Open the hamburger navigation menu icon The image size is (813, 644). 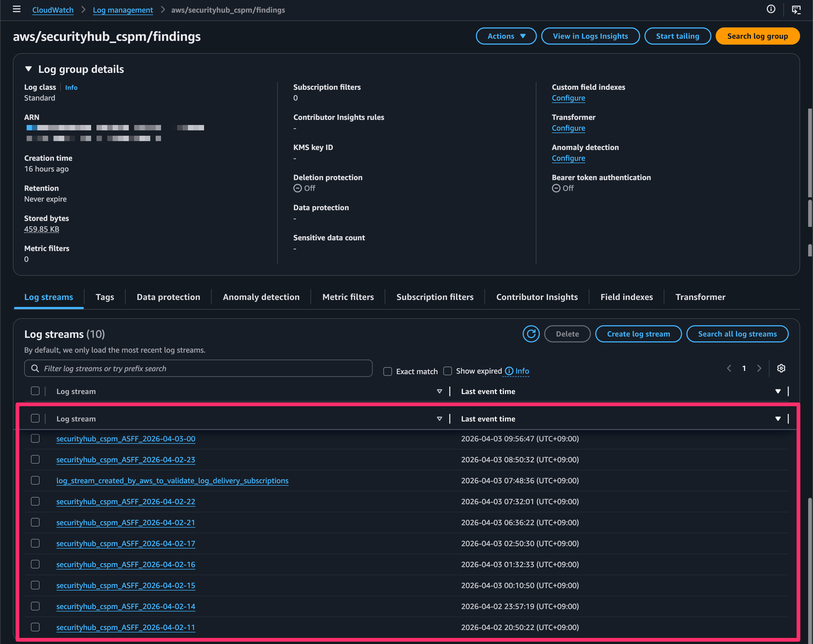point(17,9)
